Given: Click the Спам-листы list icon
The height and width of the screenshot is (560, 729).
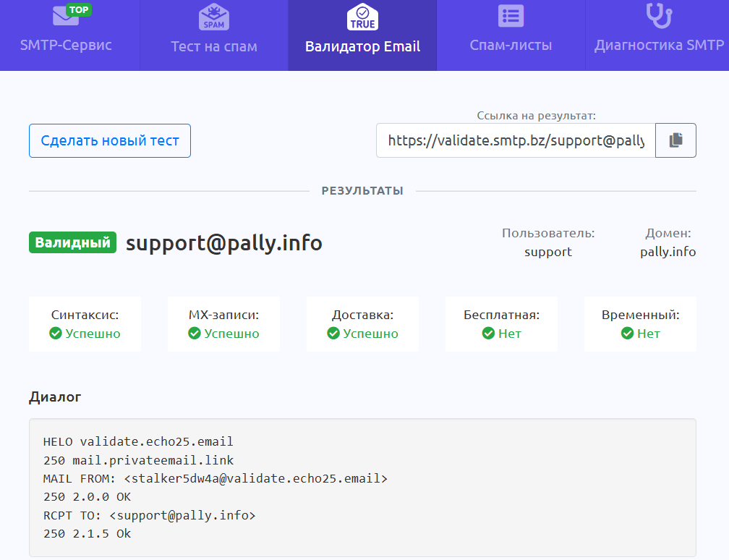Looking at the screenshot, I should pos(511,16).
